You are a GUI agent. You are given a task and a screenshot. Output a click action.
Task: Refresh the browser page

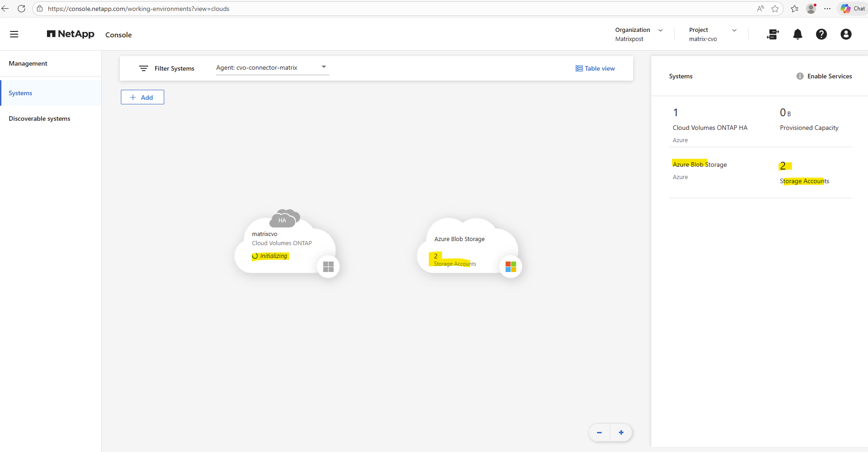click(x=21, y=9)
